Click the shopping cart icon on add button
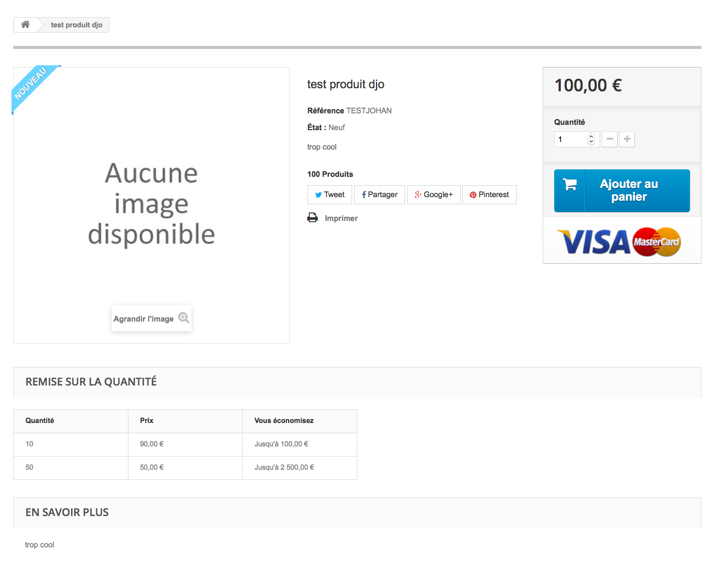The height and width of the screenshot is (584, 728). coord(570,185)
